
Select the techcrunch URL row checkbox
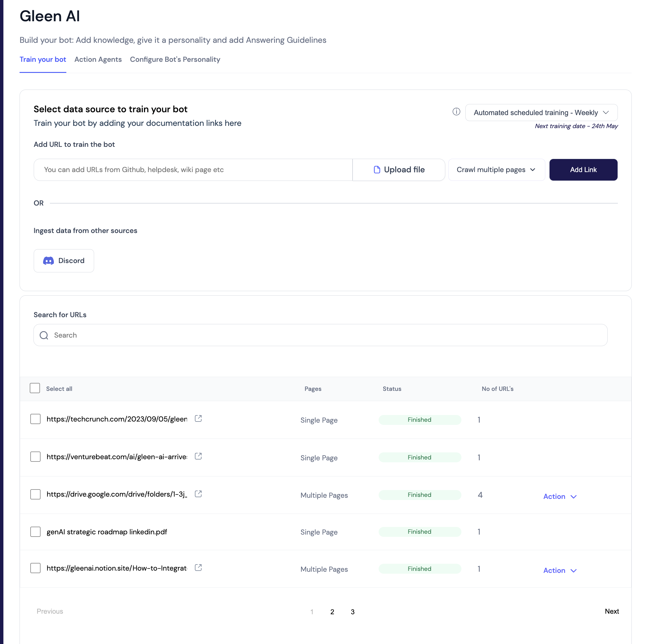35,419
